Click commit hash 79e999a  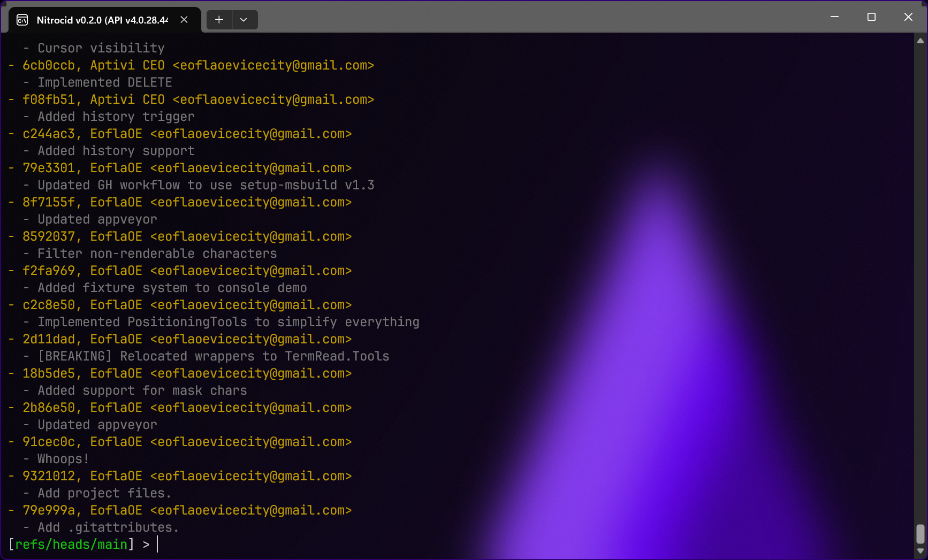click(49, 510)
